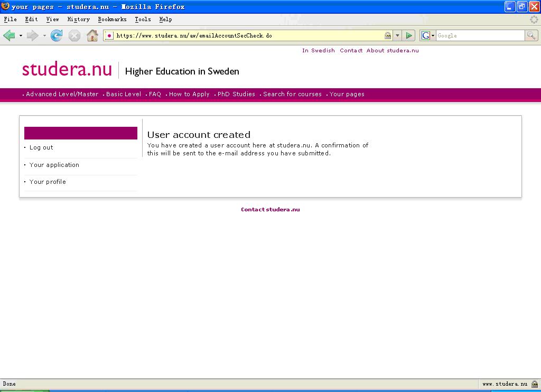Open PhD Studies navigation item

pyautogui.click(x=236, y=94)
